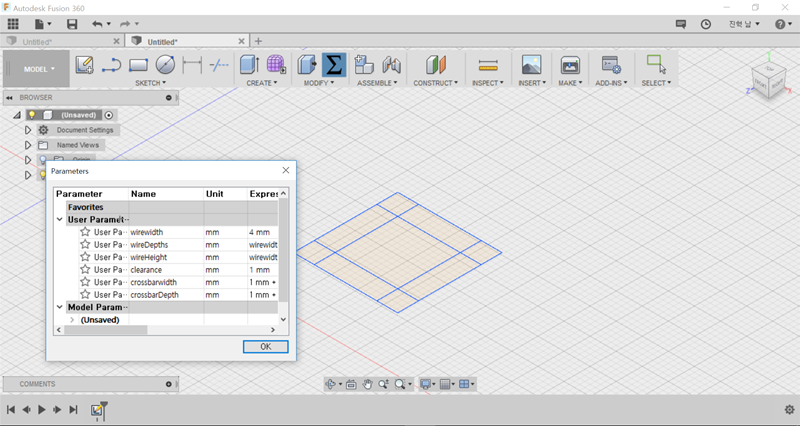Select the Sketch Dimension tool
The image size is (800, 426).
[192, 65]
